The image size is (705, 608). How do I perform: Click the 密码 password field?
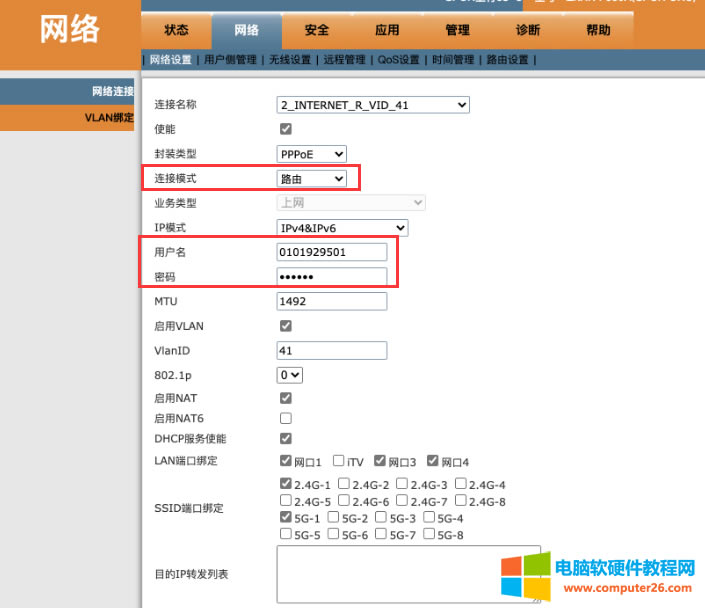click(x=331, y=276)
